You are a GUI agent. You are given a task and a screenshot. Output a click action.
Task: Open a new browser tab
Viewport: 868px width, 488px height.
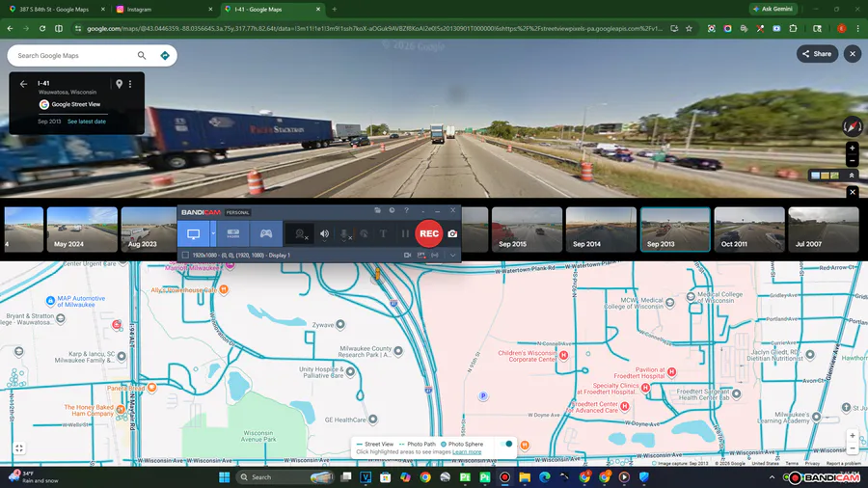pos(335,10)
